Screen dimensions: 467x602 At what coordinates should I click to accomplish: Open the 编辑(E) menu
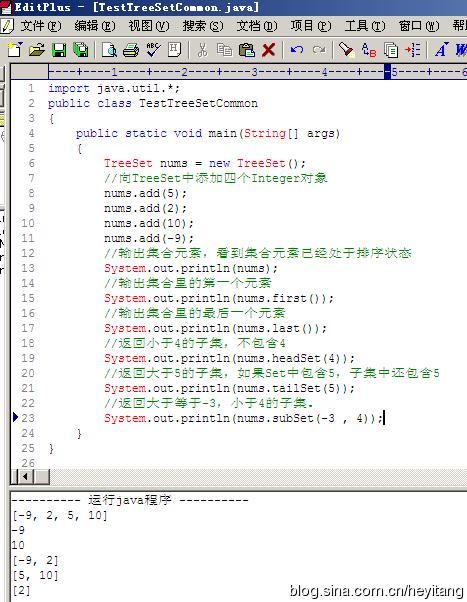(x=95, y=26)
